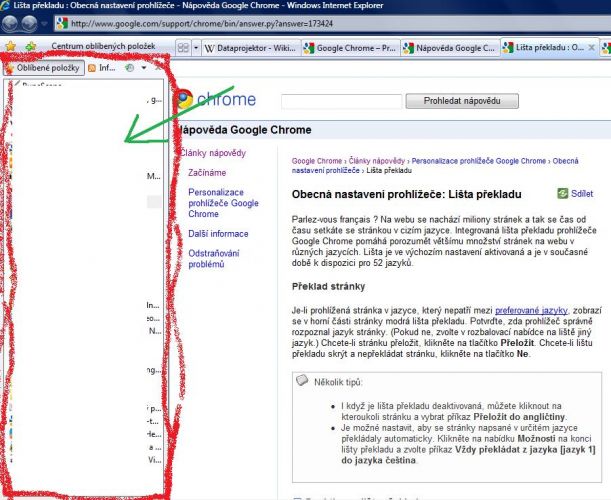This screenshot has width=611, height=500.
Task: Click the help search text field
Action: (x=341, y=101)
